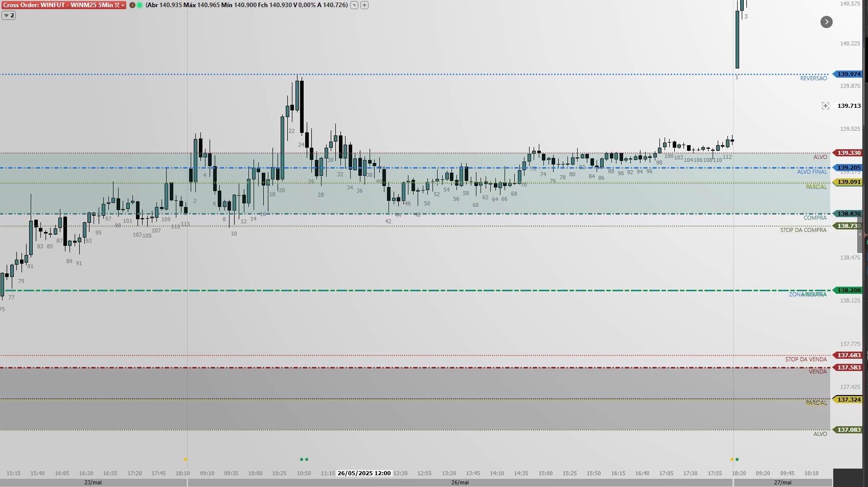Select the 27/mai date bar
The width and height of the screenshot is (868, 487).
tap(783, 482)
